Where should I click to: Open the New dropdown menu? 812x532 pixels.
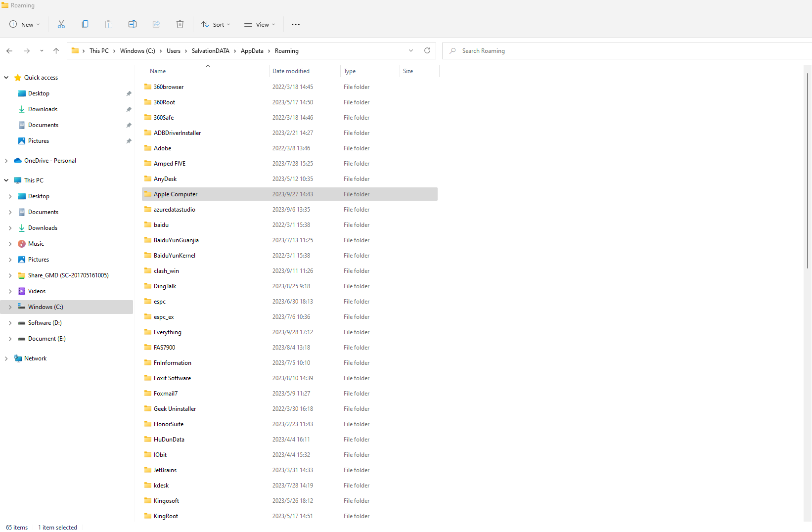(25, 24)
